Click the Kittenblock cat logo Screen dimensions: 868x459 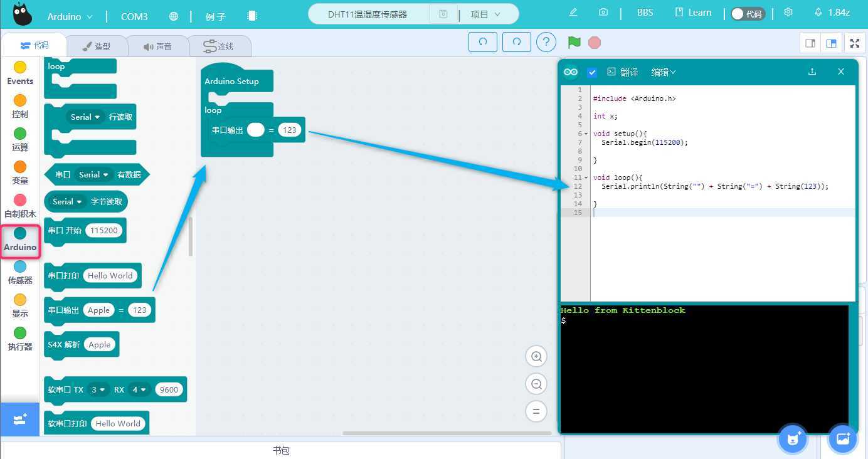23,14
